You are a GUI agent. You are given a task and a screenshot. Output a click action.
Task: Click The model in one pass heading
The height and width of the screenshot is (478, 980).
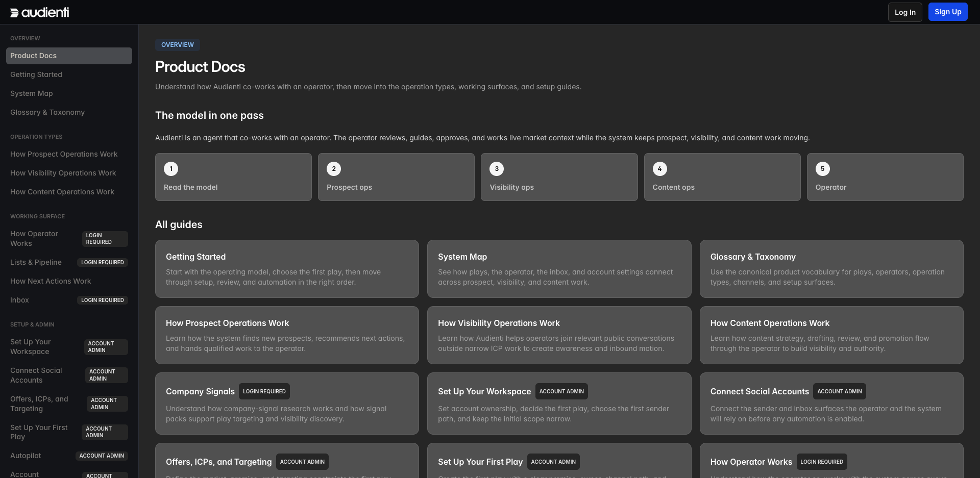(209, 115)
